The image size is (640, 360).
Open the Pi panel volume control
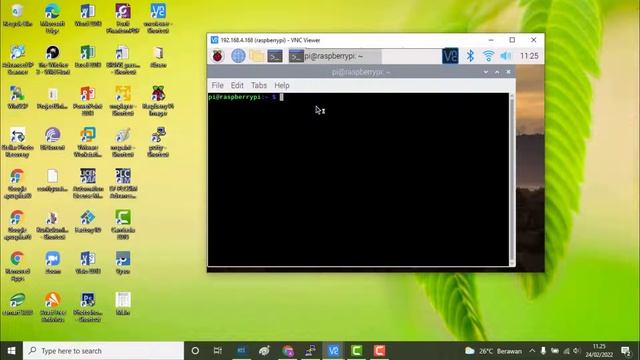[x=506, y=56]
